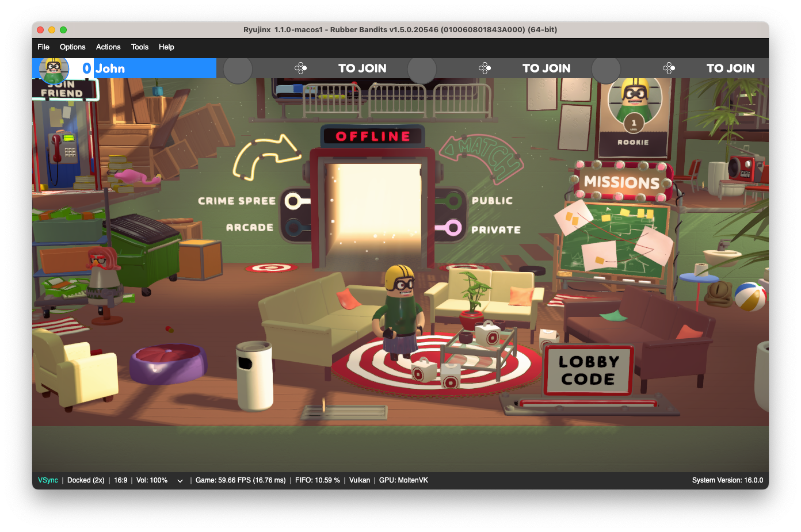Toggle VSync in the status bar
The width and height of the screenshot is (801, 532).
(x=48, y=480)
